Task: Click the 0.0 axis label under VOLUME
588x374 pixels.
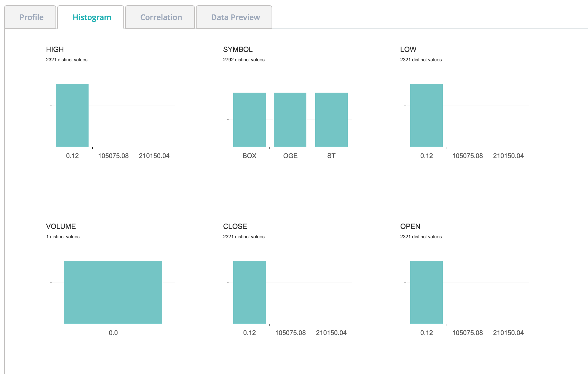Action: [x=113, y=333]
